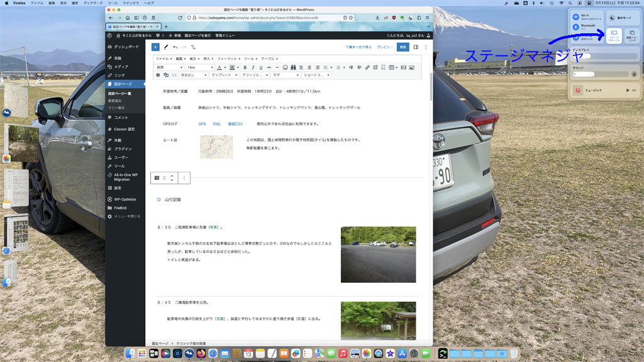Screen dimensions: 644x362
Task: Click the GPX download link
Action: click(x=202, y=124)
